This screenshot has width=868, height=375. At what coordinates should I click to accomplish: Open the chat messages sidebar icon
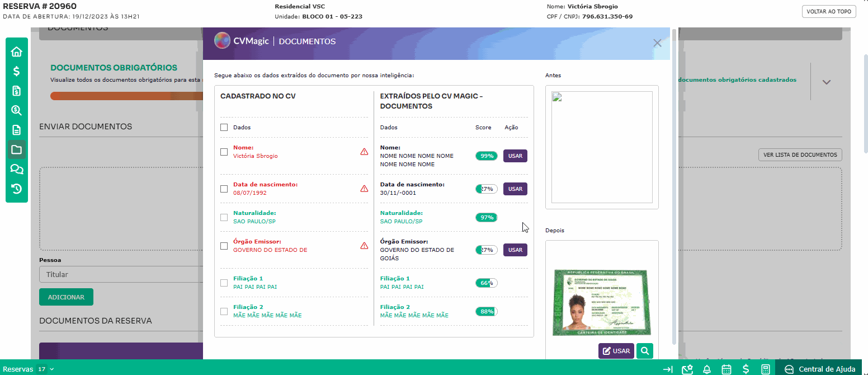pyautogui.click(x=17, y=169)
